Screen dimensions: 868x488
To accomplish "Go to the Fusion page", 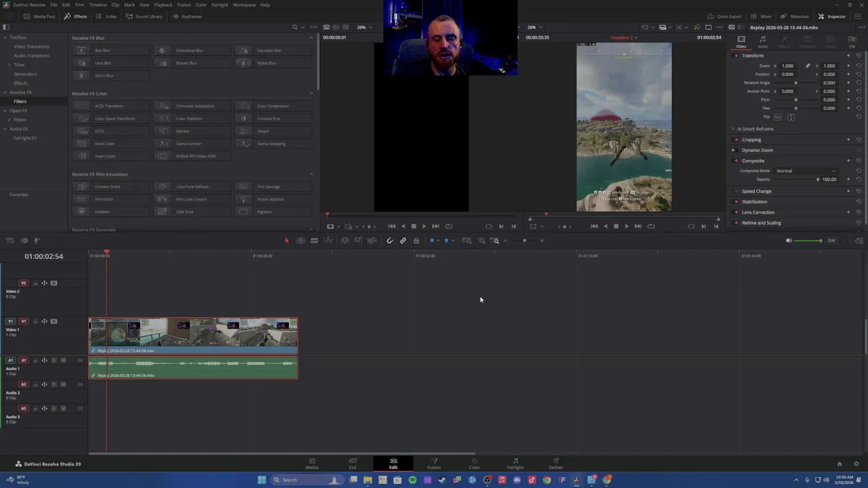I will pyautogui.click(x=434, y=464).
